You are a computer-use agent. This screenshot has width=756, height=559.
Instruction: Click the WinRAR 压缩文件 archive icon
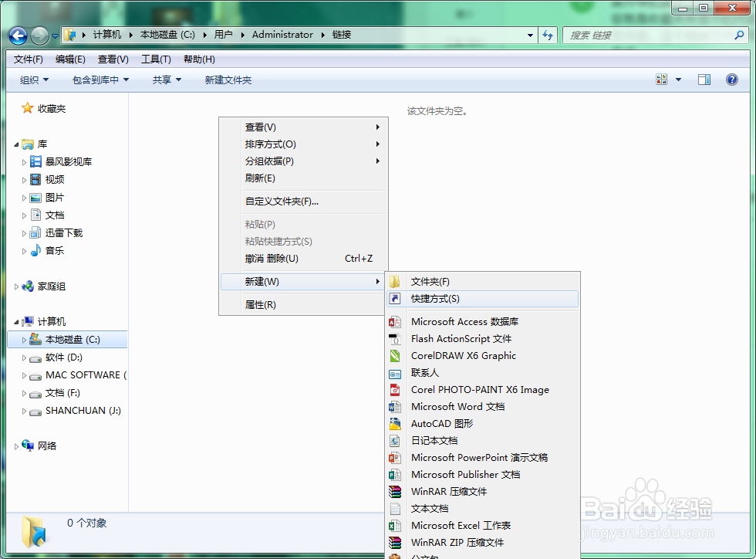coord(395,491)
